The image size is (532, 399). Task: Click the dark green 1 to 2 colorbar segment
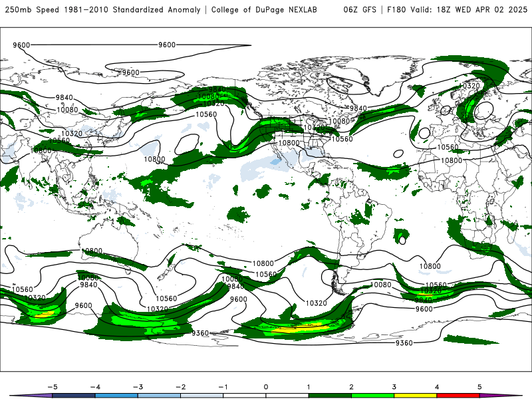[x=330, y=396]
